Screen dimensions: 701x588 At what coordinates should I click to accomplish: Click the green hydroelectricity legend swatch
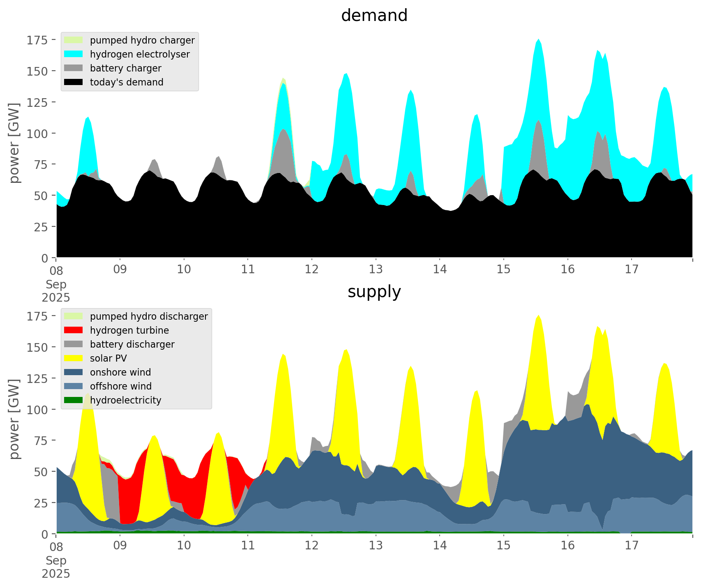[74, 400]
